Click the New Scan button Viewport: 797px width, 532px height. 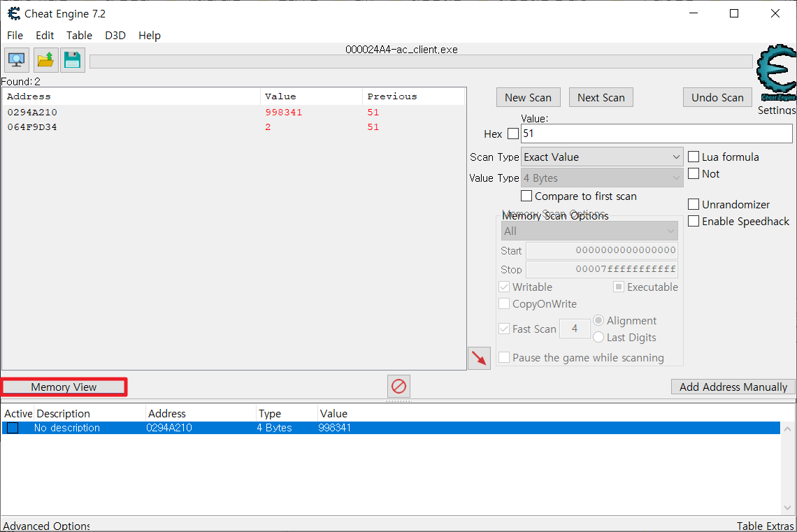528,98
